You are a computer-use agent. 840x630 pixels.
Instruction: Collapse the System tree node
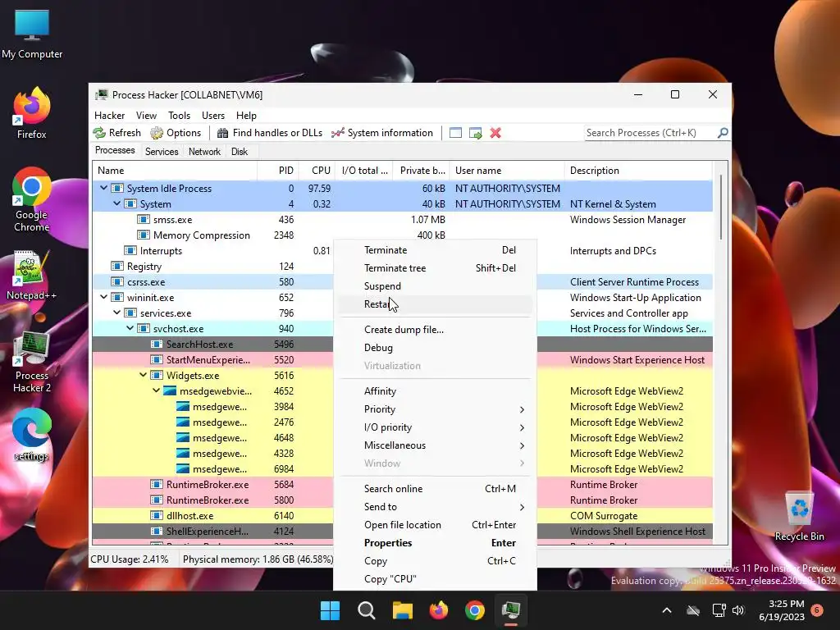(x=116, y=203)
